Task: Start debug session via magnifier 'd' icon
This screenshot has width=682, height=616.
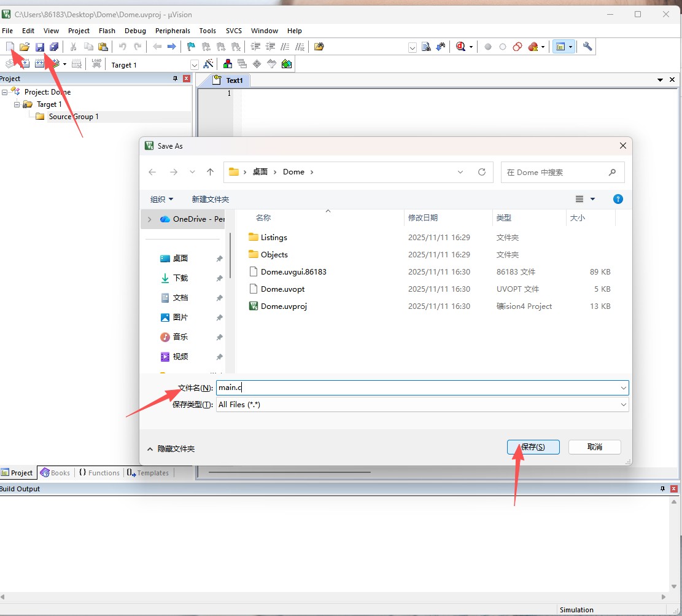Action: [x=461, y=47]
